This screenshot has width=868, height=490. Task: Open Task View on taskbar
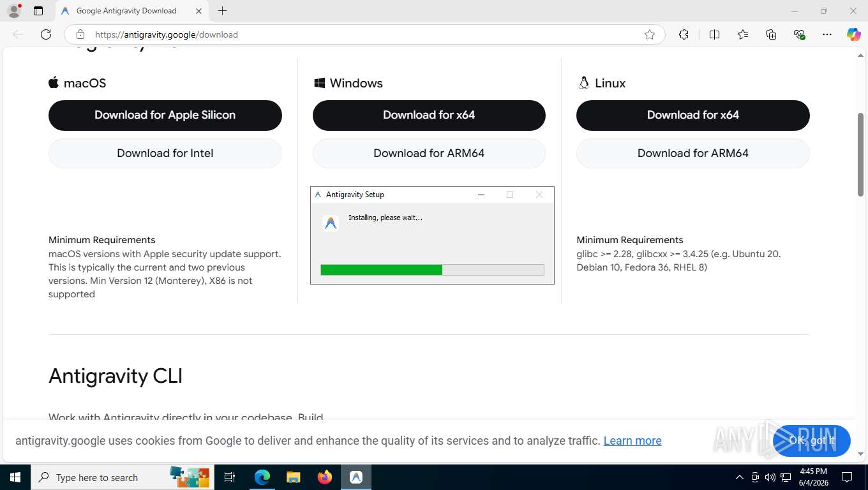[230, 477]
